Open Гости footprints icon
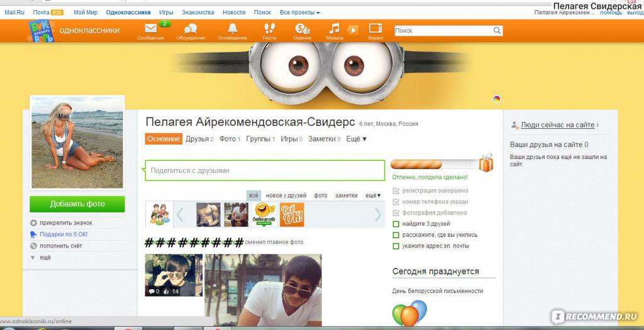Screen dimensions: 644x330 tap(269, 28)
